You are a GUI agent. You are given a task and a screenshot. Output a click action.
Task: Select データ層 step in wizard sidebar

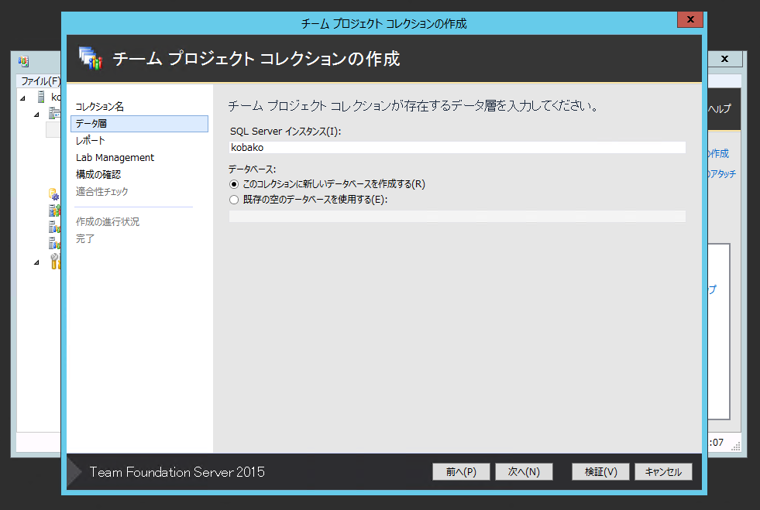[x=140, y=124]
